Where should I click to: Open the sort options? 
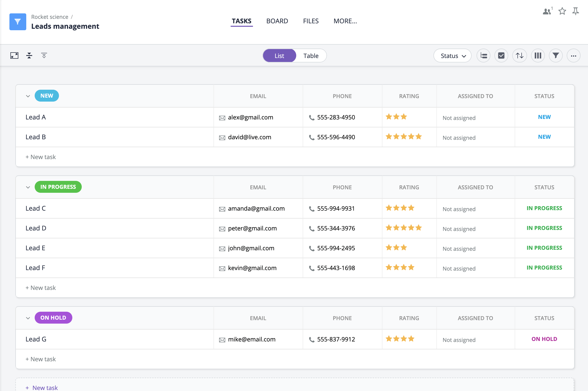tap(519, 55)
